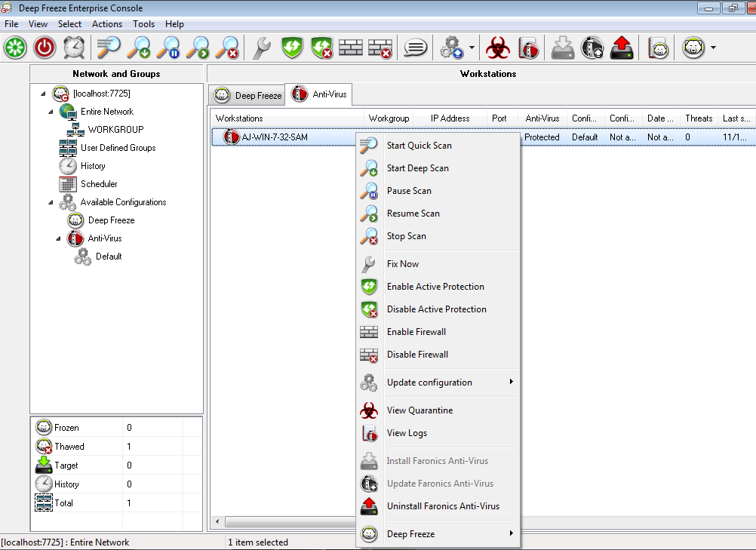756x550 pixels.
Task: Choose Stop Scan from the context menu
Action: (x=438, y=236)
